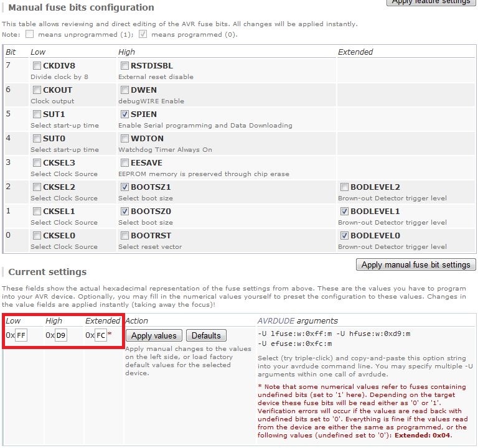Click the Extended column header in fuse table
The image size is (483, 448).
coord(355,52)
